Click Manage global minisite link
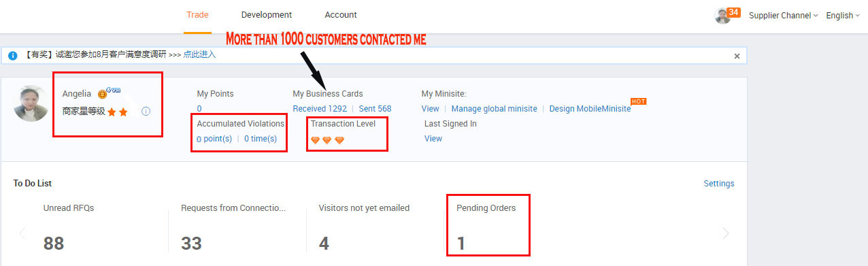The width and height of the screenshot is (868, 266). [x=494, y=109]
